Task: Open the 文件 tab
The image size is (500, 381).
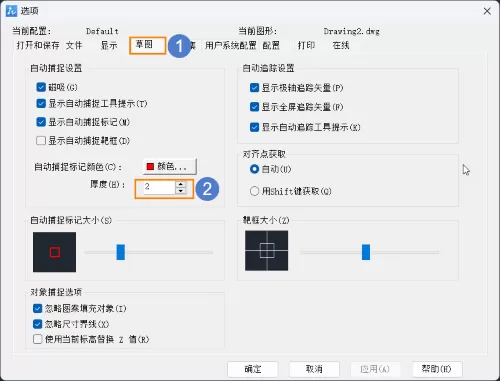Action: tap(74, 45)
